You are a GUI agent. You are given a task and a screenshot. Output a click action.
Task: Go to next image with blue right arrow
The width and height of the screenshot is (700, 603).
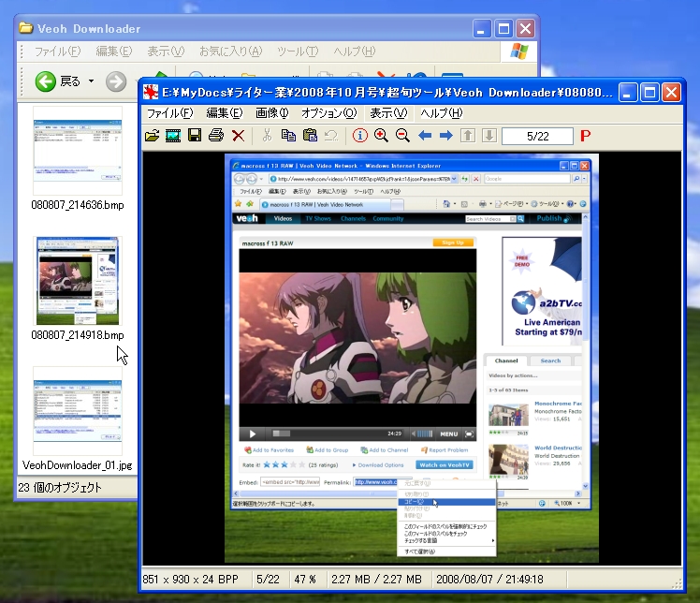click(446, 136)
